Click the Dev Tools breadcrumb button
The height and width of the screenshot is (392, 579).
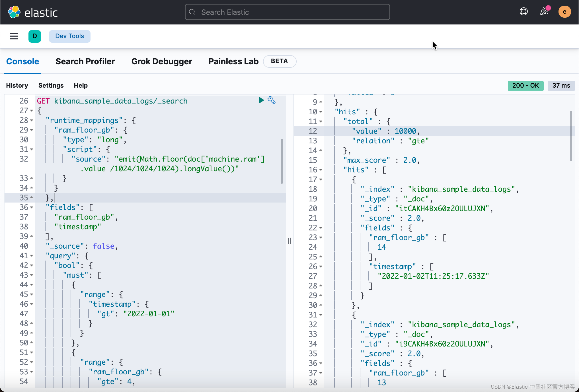pos(69,36)
